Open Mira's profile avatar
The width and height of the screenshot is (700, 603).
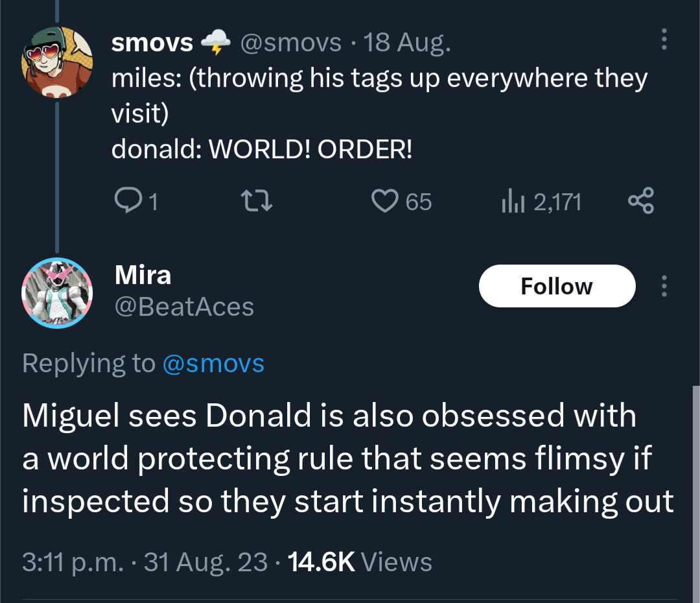(x=58, y=292)
